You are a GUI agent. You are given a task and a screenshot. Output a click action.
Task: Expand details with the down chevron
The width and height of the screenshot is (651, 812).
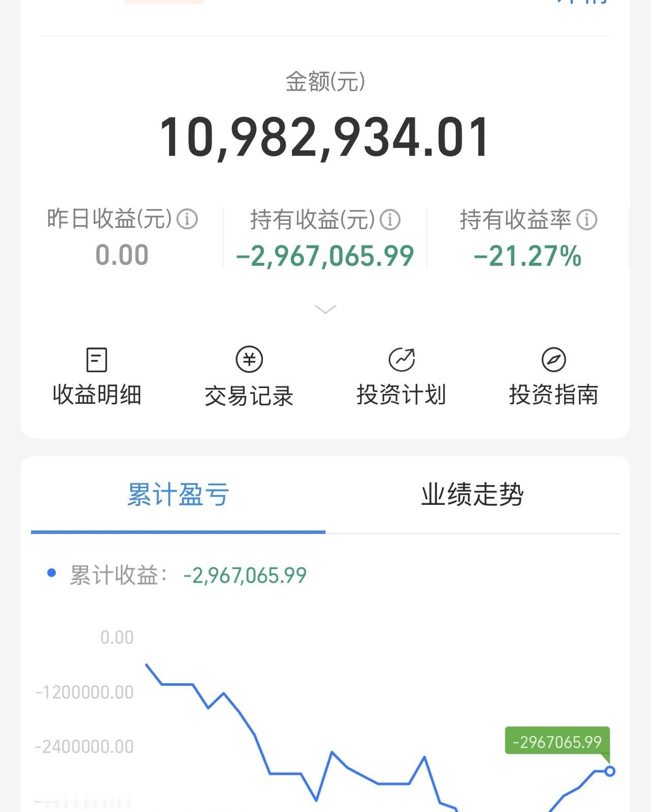(x=325, y=309)
